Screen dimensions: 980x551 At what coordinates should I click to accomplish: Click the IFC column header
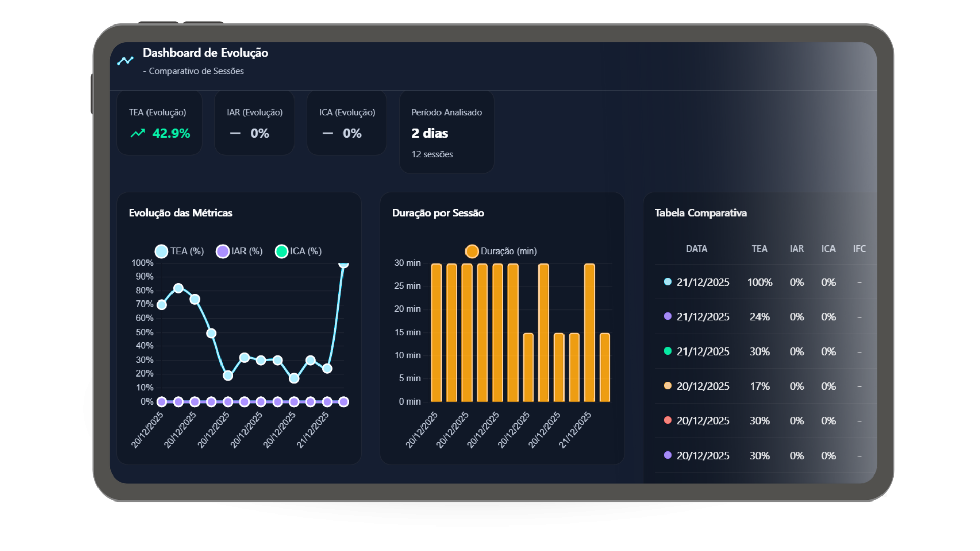pyautogui.click(x=859, y=249)
